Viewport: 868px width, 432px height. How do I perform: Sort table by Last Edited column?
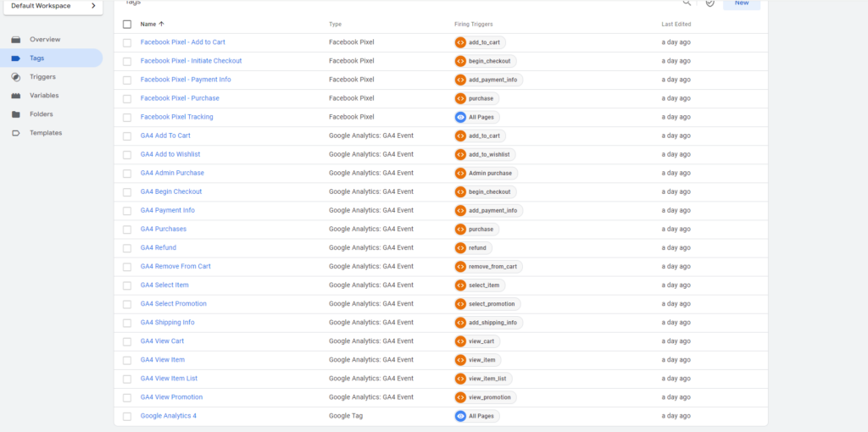coord(677,25)
